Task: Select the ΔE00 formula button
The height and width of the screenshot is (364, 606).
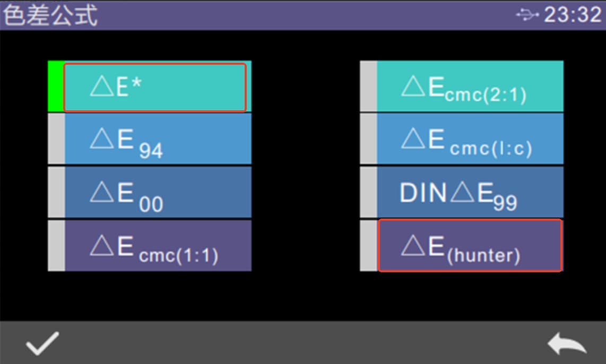Action: (x=158, y=192)
